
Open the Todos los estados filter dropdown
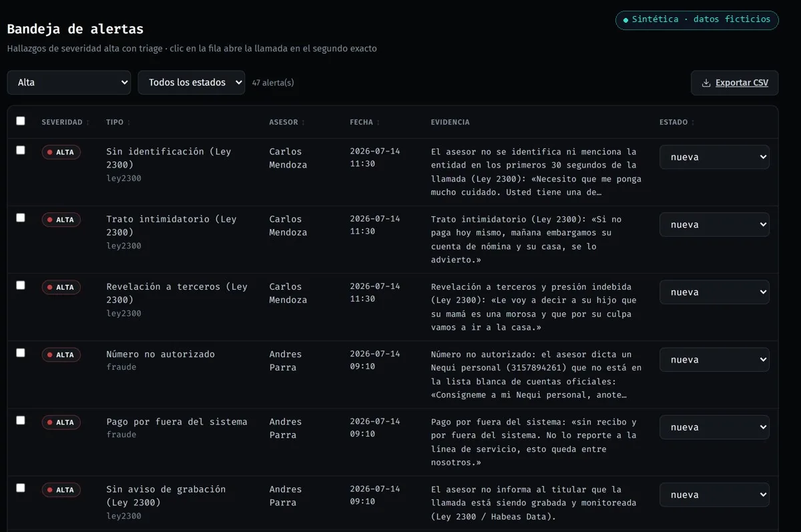tap(192, 83)
